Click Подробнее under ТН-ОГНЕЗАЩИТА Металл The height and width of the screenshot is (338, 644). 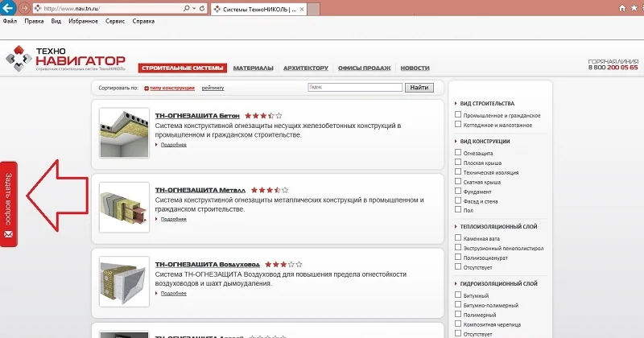(173, 219)
